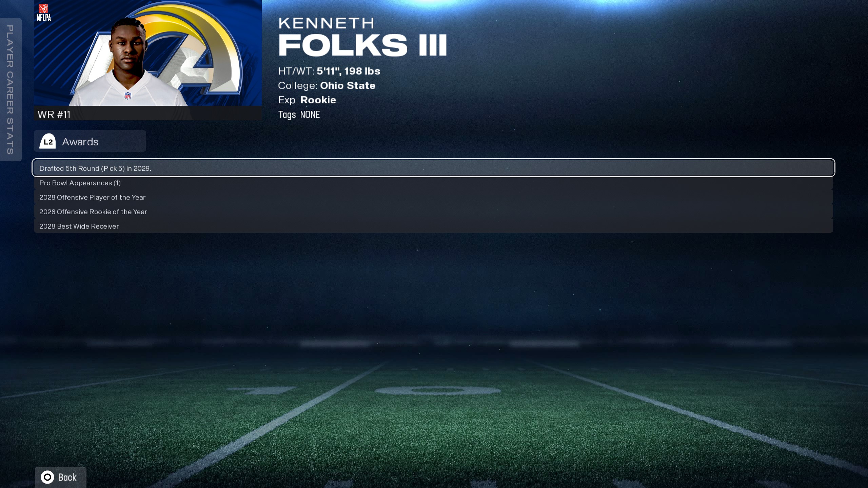Open the Awards tab
Viewport: 868px width, 488px height.
[x=90, y=141]
